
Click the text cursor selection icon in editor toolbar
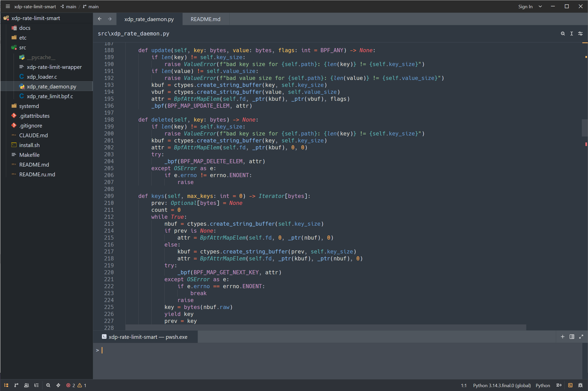(x=572, y=33)
